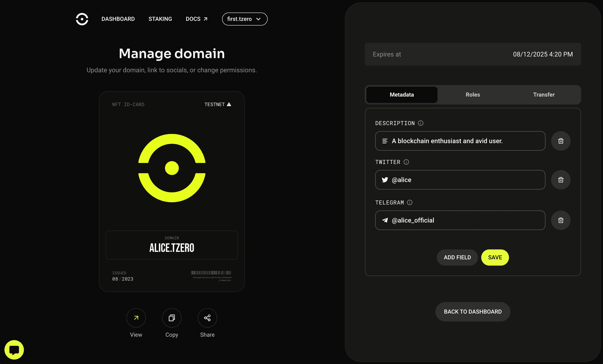Viewport: 603px width, 364px height.
Task: Switch to the Transfer tab
Action: [x=544, y=94]
